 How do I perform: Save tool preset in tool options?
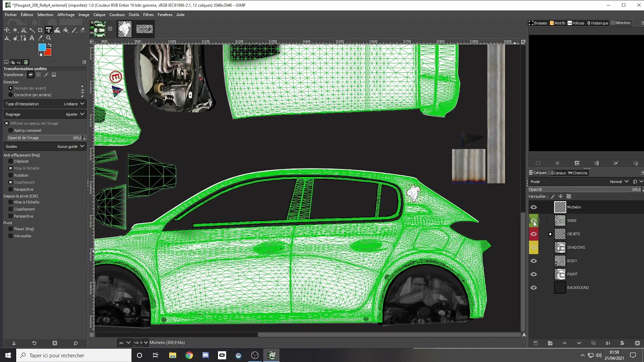(x=14, y=343)
